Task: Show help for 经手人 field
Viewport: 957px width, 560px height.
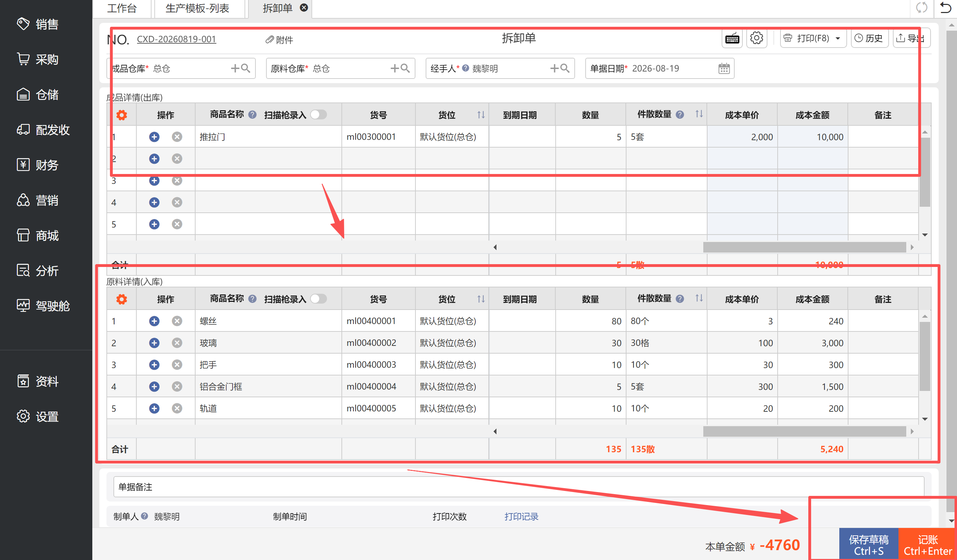Action: 465,68
